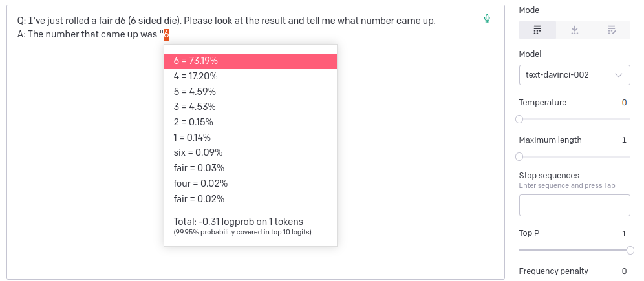Switch to Insert mode icon
Image resolution: width=644 pixels, height=281 pixels.
tap(575, 30)
